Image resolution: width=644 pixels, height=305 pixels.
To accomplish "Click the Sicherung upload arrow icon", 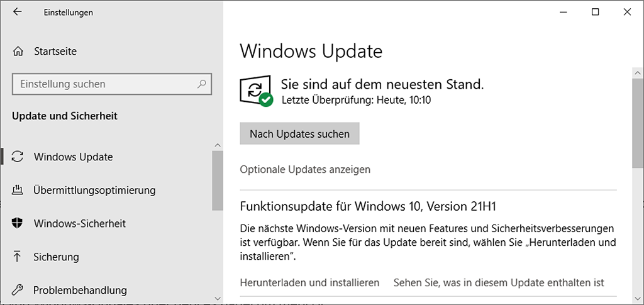I will tap(19, 257).
